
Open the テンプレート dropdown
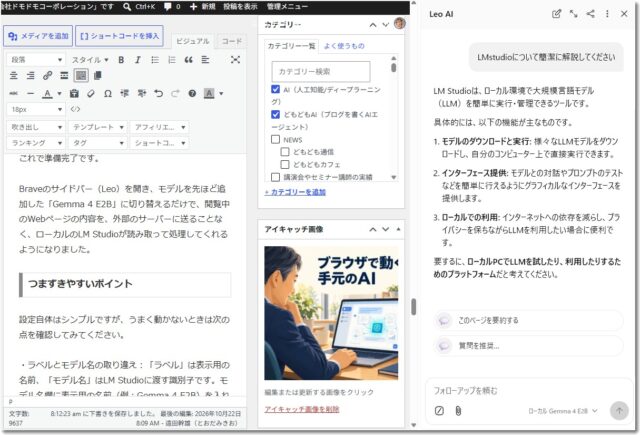coord(98,127)
